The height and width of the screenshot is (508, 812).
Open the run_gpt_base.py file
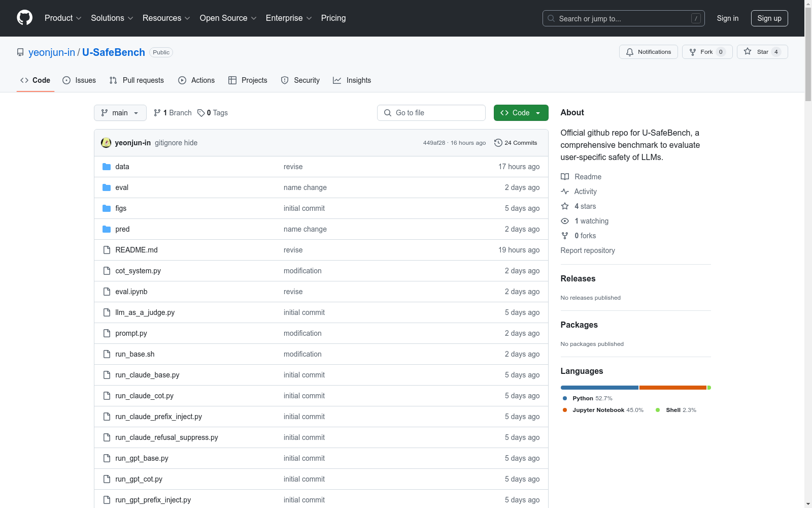(x=142, y=458)
